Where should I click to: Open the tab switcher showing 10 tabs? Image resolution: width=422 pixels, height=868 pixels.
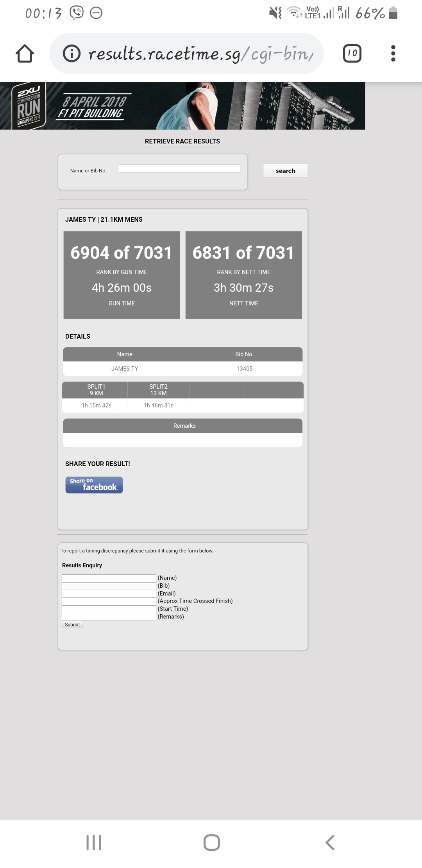tap(352, 54)
